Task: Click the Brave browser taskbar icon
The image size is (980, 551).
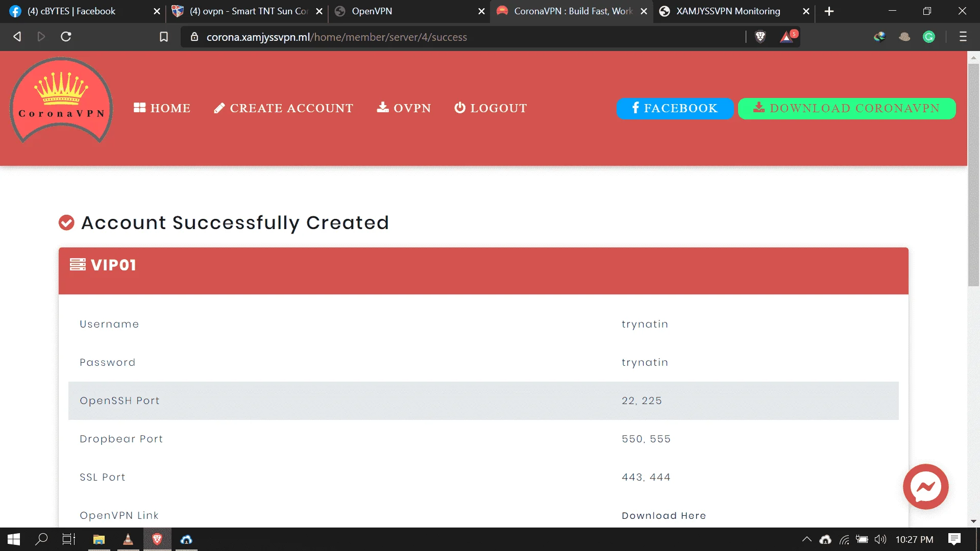Action: coord(157,539)
